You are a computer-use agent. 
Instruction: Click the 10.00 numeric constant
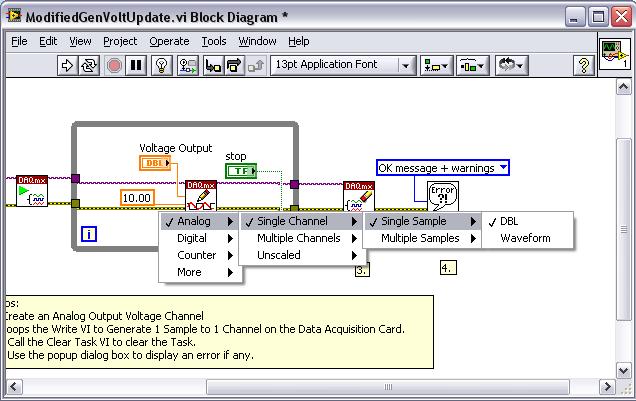point(137,198)
